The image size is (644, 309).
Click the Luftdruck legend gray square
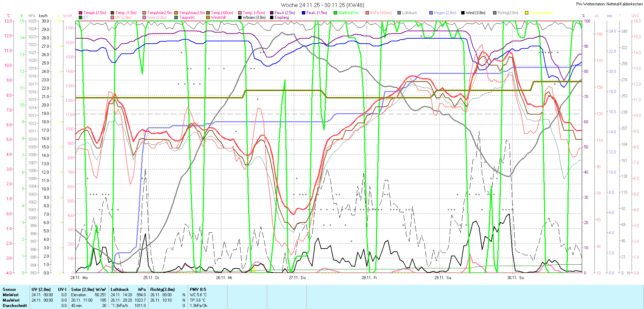point(399,13)
